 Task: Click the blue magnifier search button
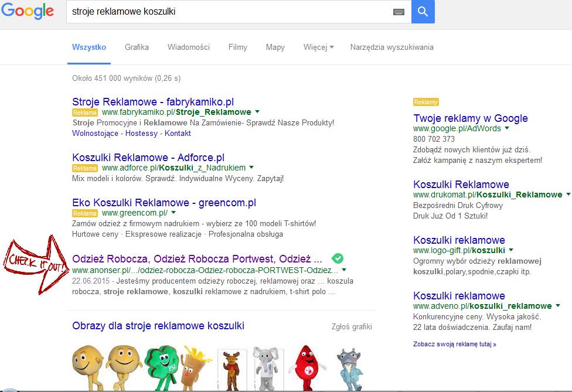[x=423, y=12]
